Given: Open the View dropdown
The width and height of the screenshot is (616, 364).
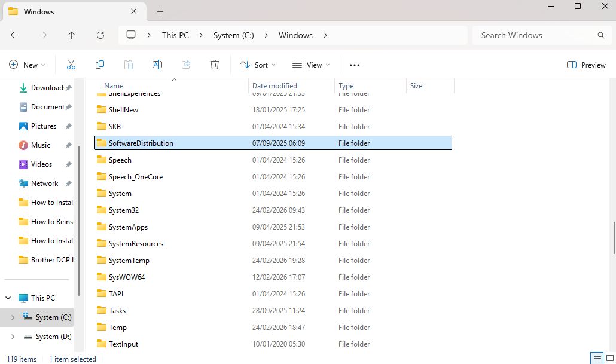Looking at the screenshot, I should (311, 65).
